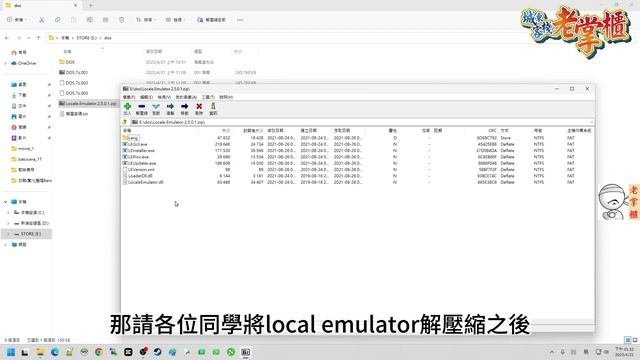Open Microsoft Edge from the taskbar
Viewport: 640px width, 360px height.
click(x=55, y=352)
